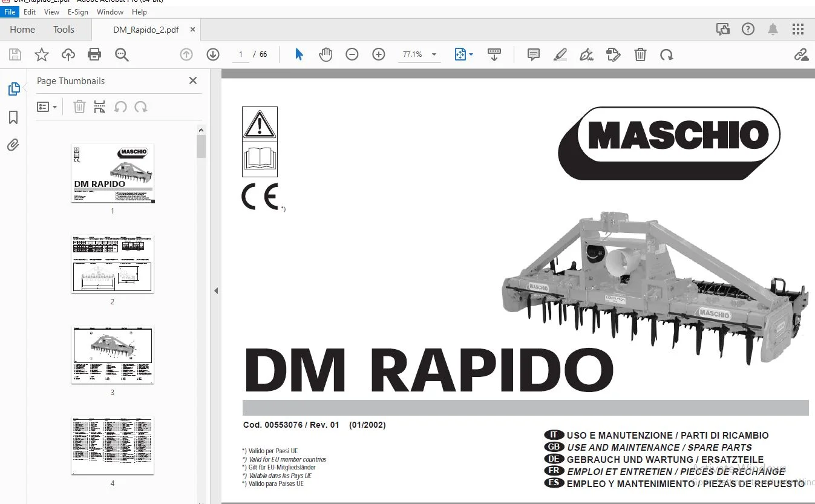Show the Page Thumbnails sidebar panel
Viewport: 815px width, 504px height.
[13, 90]
